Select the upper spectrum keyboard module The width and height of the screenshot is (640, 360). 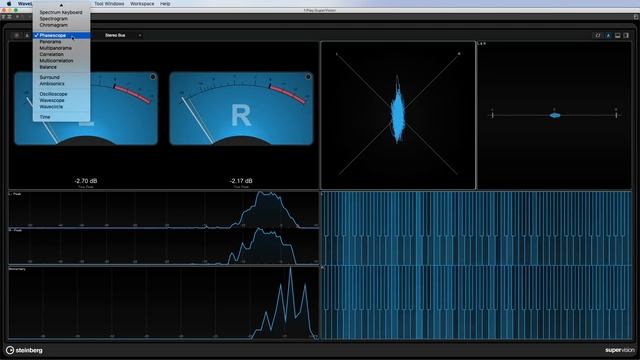tap(476, 228)
